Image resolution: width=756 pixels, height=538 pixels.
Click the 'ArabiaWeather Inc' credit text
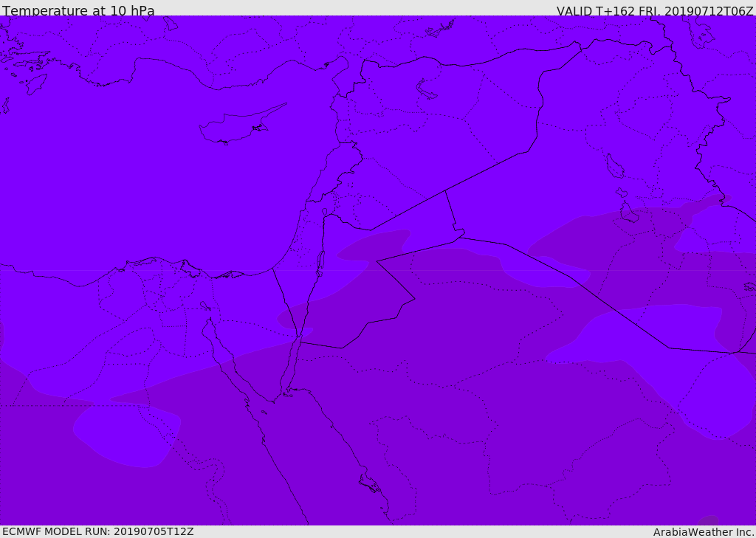704,532
